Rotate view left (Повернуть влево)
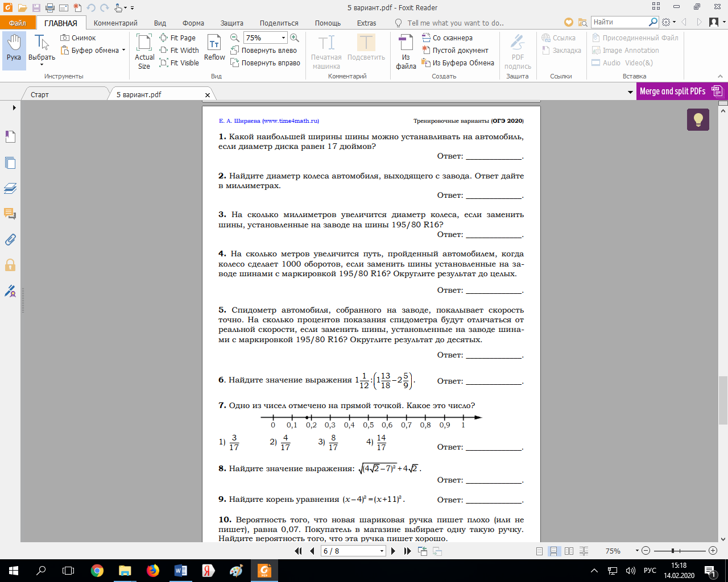 point(263,50)
